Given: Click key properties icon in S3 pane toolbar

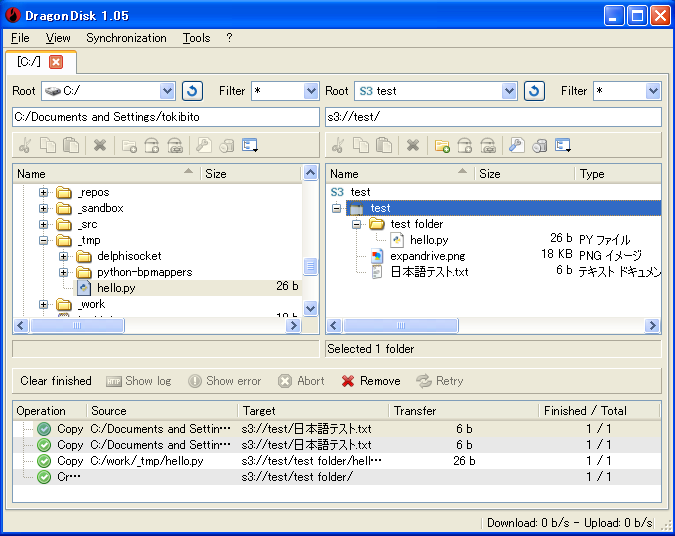Looking at the screenshot, I should pos(517,146).
